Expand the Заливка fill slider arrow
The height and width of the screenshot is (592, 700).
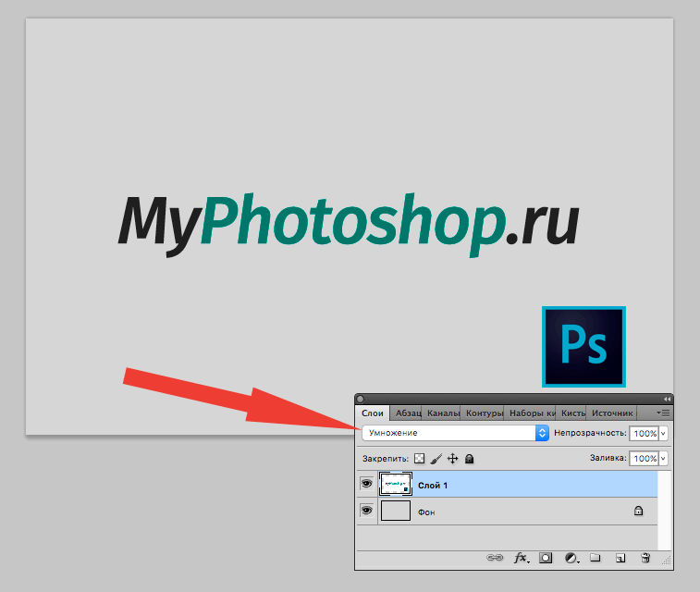pos(664,458)
